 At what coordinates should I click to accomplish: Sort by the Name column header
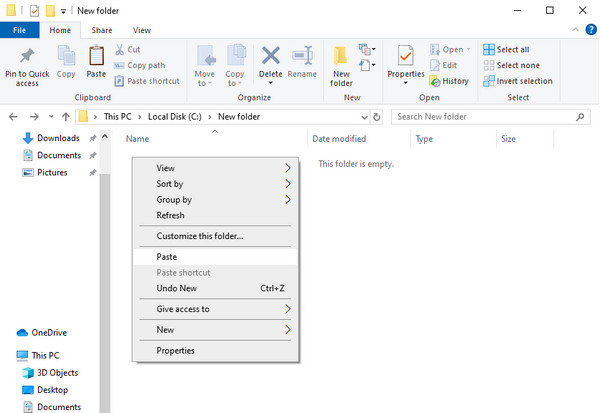coord(137,139)
